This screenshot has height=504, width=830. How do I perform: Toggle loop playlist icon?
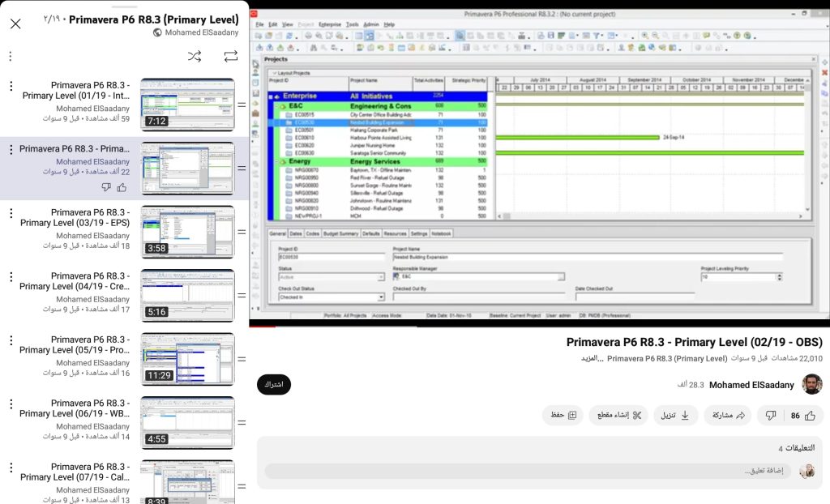click(x=231, y=56)
